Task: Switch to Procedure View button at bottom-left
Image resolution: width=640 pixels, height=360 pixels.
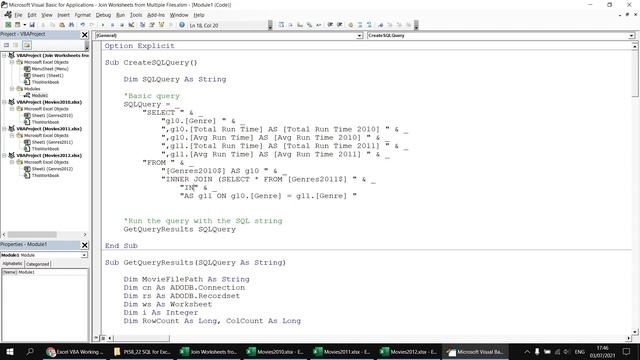Action: pyautogui.click(x=97, y=338)
